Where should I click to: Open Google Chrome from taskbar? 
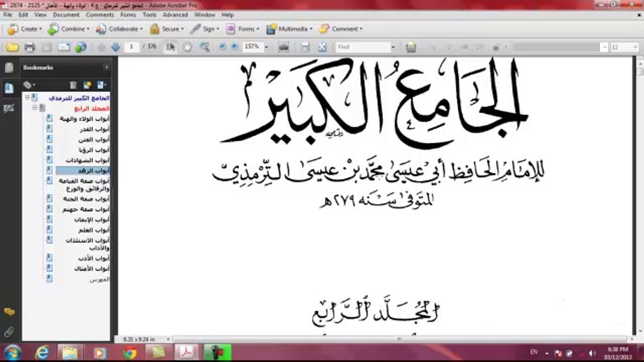130,352
